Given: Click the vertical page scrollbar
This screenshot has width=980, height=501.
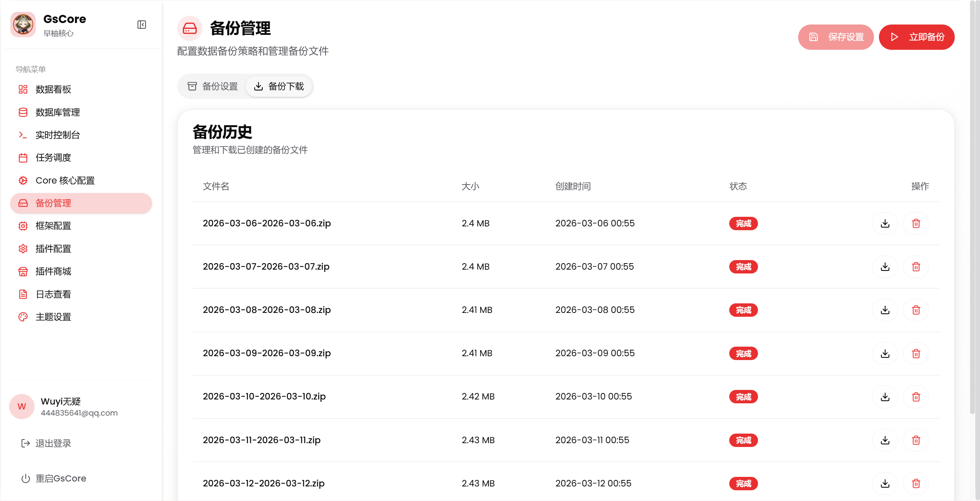Looking at the screenshot, I should 972,207.
